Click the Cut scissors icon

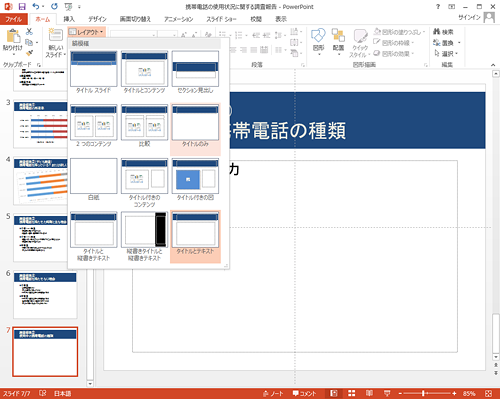tap(29, 32)
